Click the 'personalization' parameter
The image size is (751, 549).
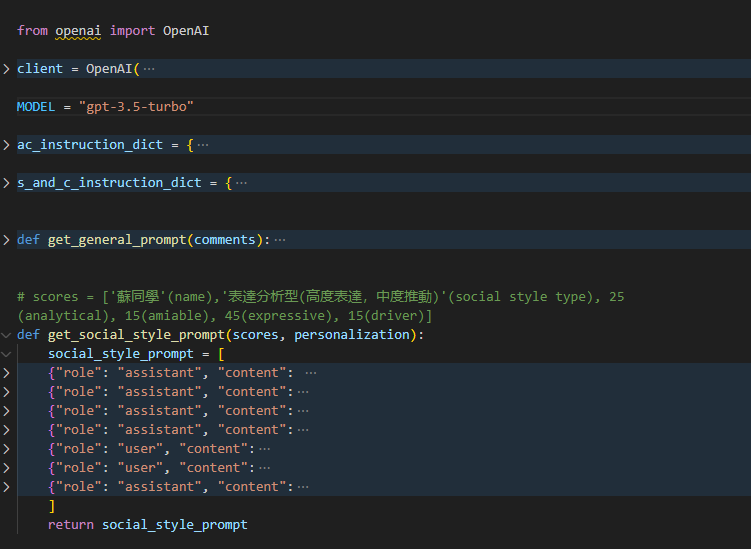click(352, 335)
